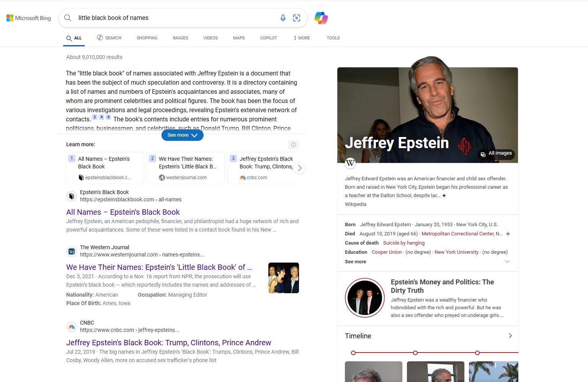Click the search input field
588x382 pixels.
point(176,18)
